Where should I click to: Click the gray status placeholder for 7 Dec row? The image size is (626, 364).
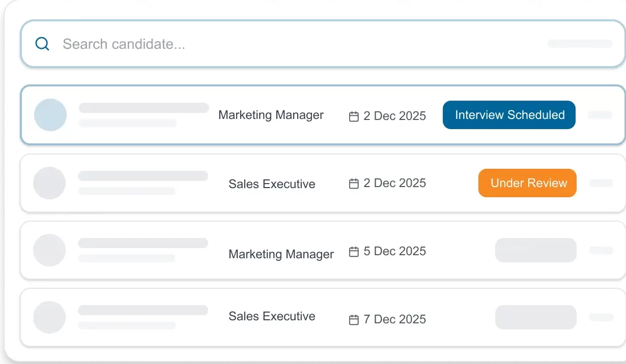(535, 317)
